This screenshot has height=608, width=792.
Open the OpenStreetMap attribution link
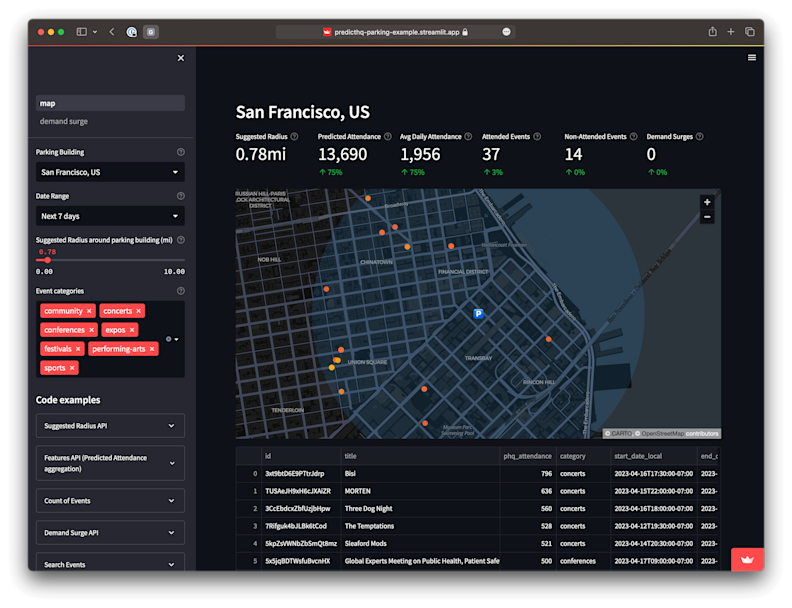tap(662, 434)
